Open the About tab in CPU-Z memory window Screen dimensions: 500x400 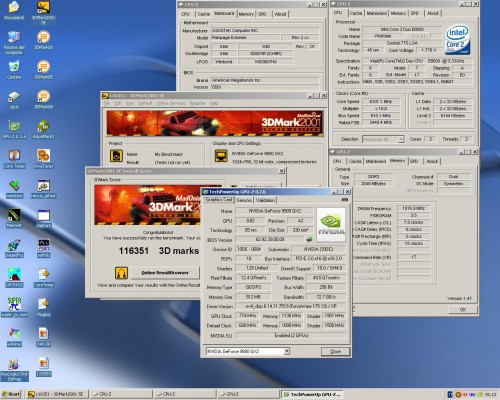pyautogui.click(x=432, y=161)
